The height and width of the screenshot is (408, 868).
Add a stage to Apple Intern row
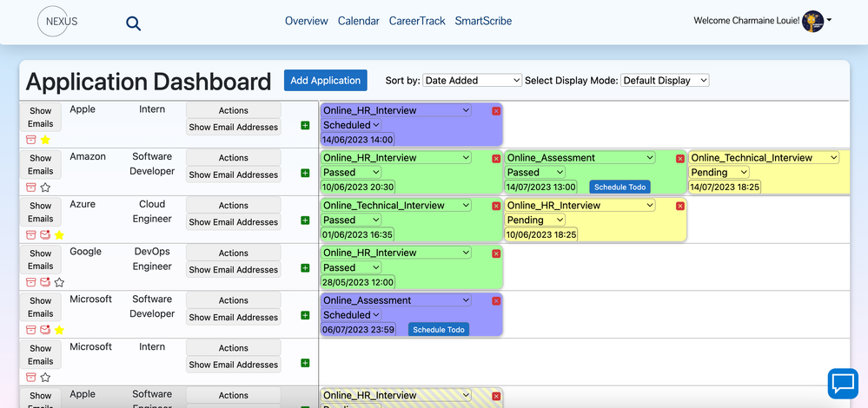click(x=305, y=126)
